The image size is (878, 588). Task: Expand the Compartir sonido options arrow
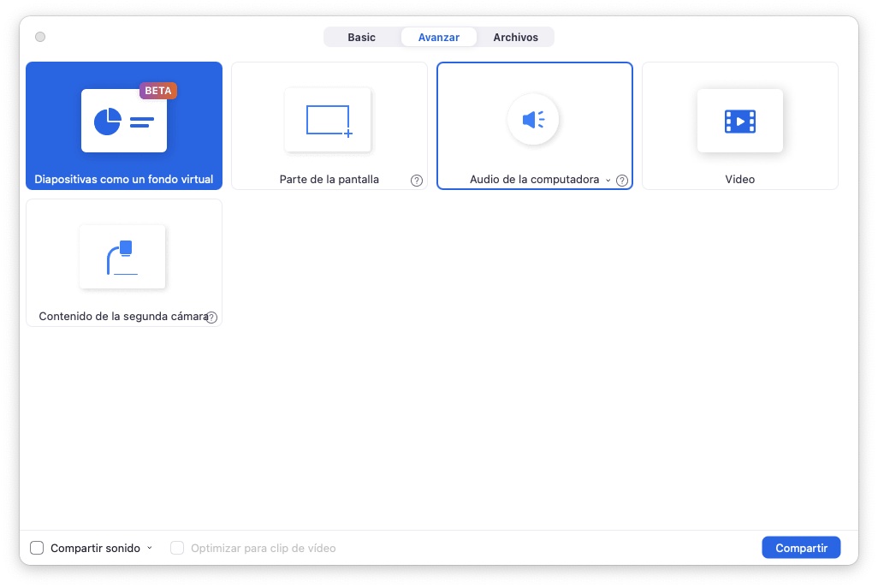point(150,548)
